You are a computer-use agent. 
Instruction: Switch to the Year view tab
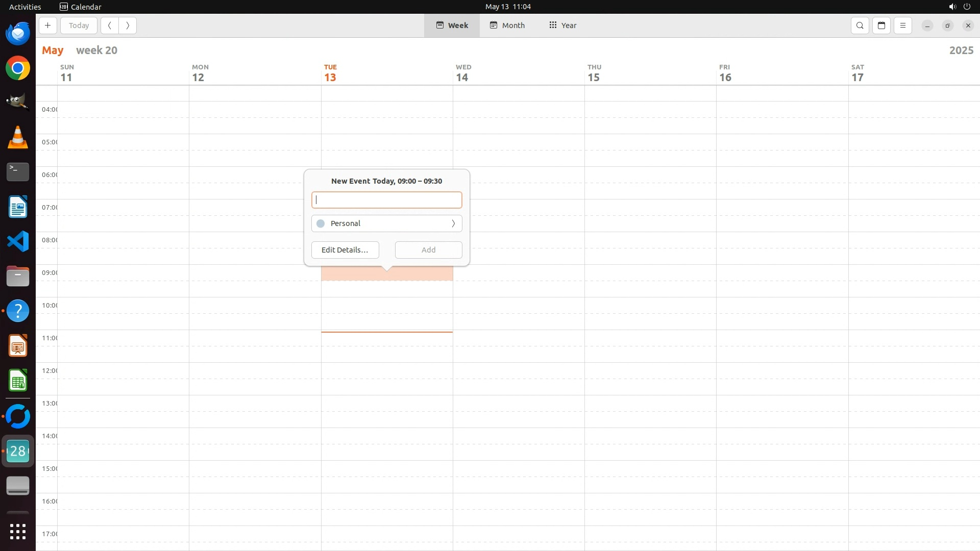562,26
